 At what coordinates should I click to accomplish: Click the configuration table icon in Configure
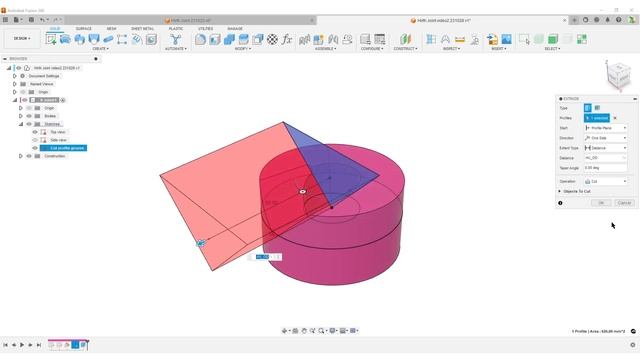pyautogui.click(x=380, y=39)
